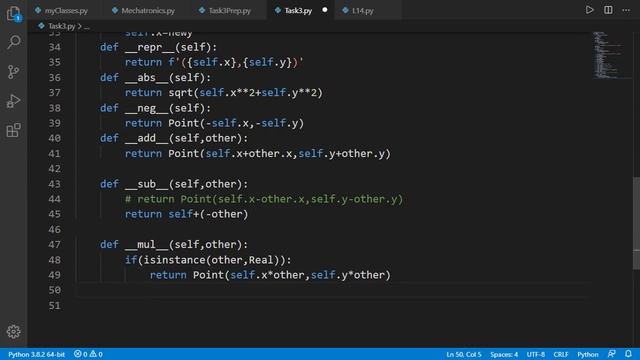Click the f-string on line 35
Image resolution: width=640 pixels, height=360 pixels.
pos(236,62)
